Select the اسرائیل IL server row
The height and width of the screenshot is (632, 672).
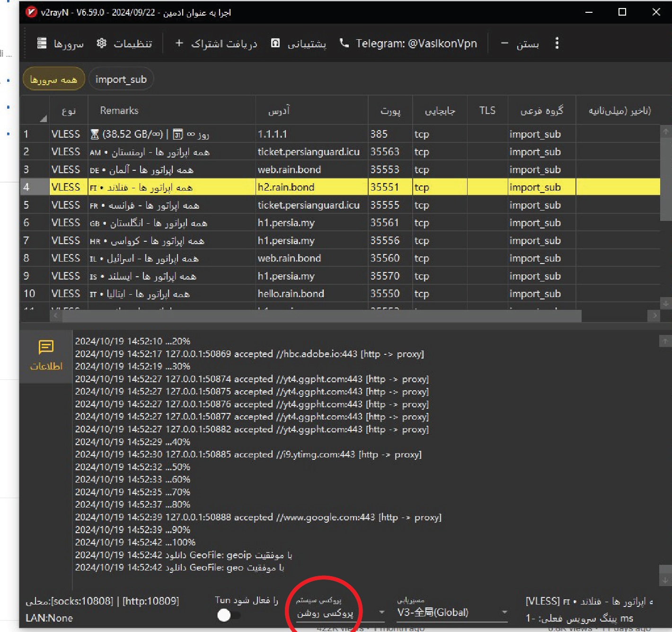click(340, 258)
